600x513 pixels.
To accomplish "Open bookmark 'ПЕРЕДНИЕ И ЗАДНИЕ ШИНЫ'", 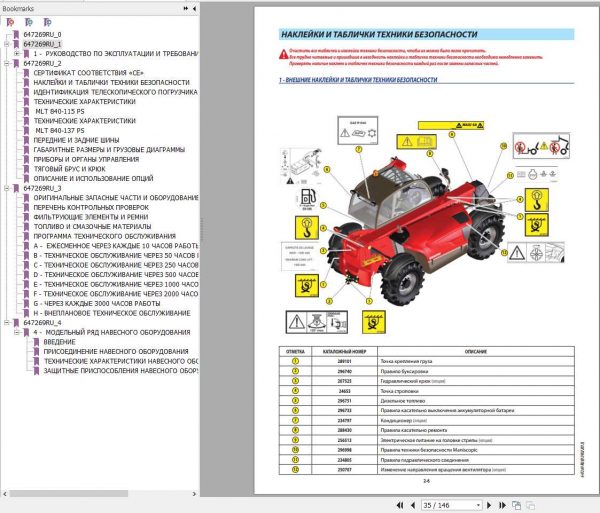I will [x=76, y=140].
